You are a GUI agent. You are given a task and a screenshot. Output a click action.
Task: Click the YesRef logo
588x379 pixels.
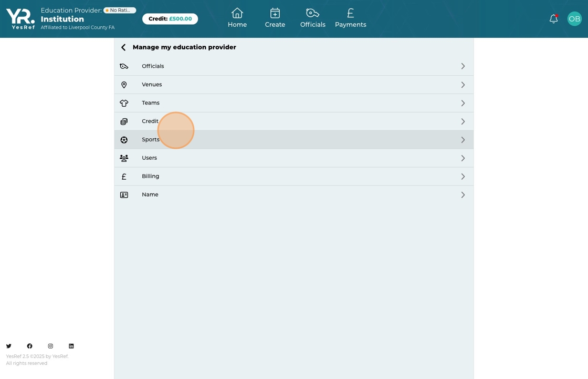[x=20, y=19]
